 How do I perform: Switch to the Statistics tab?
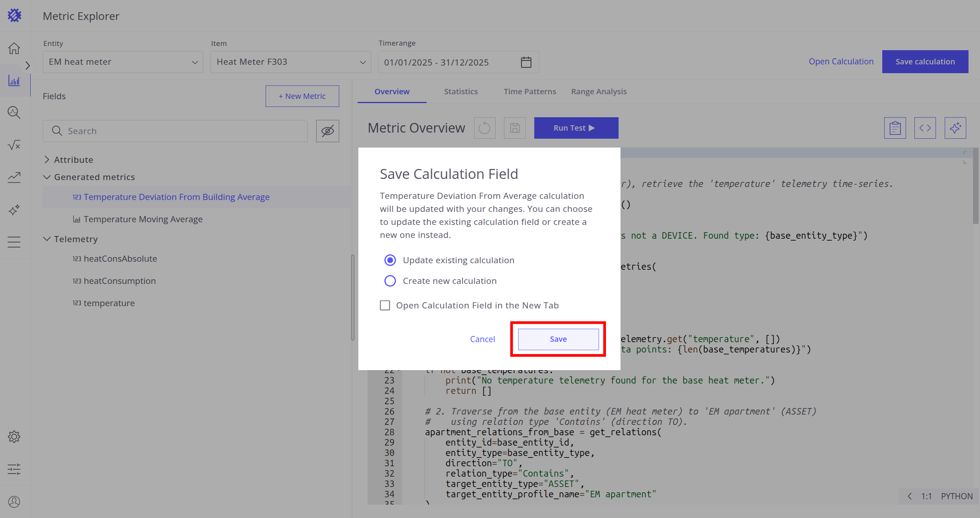[x=461, y=92]
